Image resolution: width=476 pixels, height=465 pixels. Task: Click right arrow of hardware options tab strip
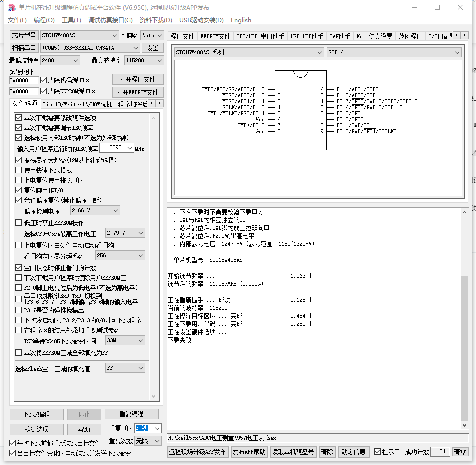pyautogui.click(x=160, y=103)
